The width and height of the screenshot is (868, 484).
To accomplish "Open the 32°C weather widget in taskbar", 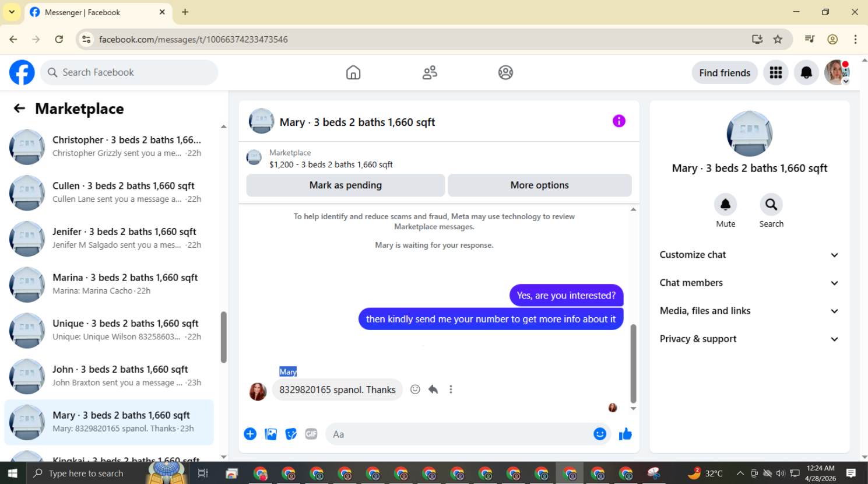I will pyautogui.click(x=705, y=473).
